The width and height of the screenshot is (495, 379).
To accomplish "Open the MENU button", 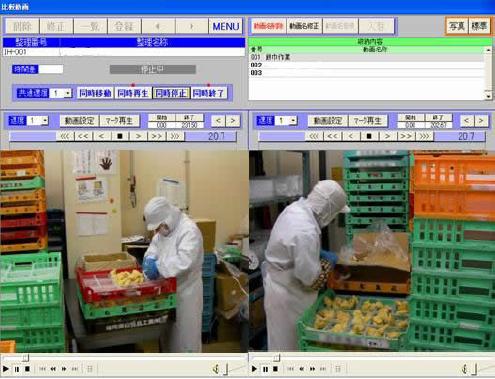I will tap(226, 26).
